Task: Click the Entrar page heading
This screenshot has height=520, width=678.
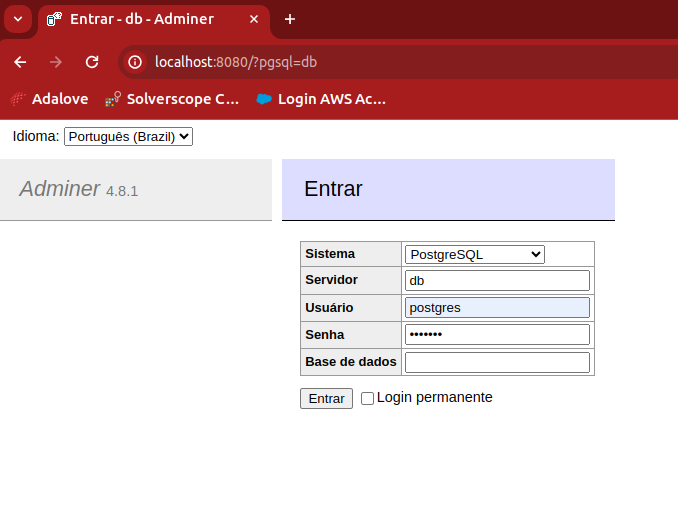Action: 333,189
